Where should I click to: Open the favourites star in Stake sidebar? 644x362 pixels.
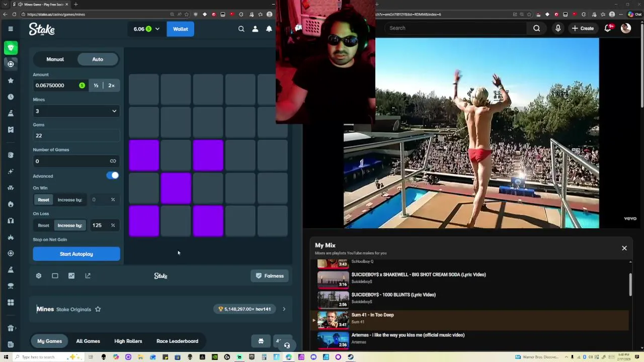(x=11, y=80)
